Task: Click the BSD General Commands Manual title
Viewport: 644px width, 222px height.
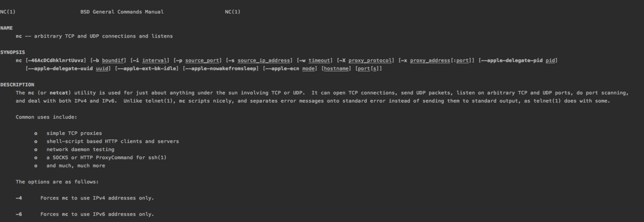Action: click(122, 12)
